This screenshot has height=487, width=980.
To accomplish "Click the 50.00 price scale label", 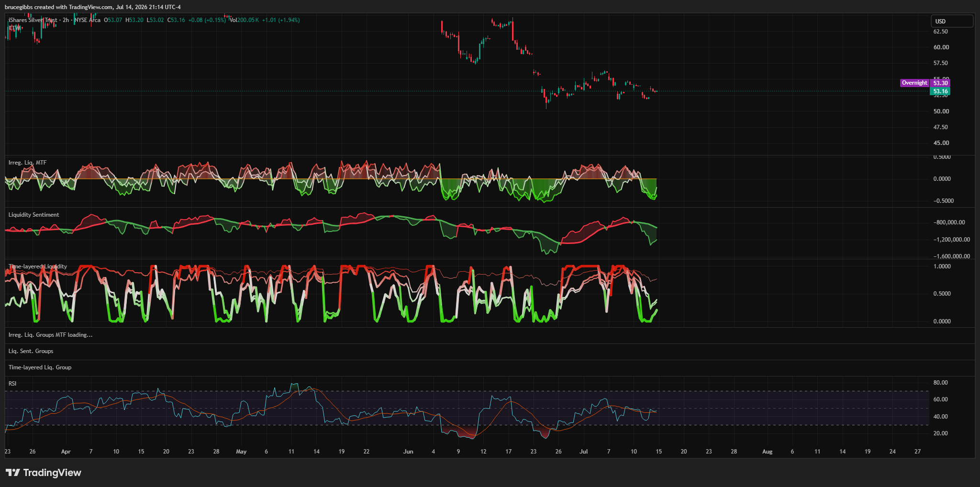I will [941, 111].
